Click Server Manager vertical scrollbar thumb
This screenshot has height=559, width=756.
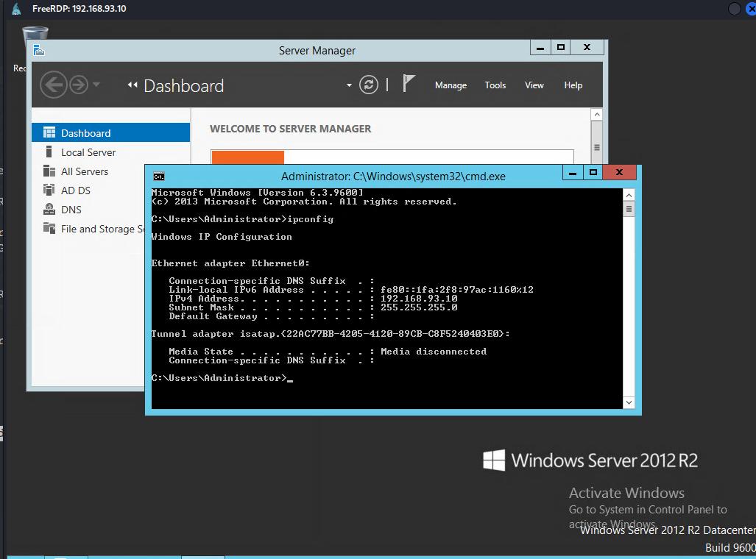point(597,142)
